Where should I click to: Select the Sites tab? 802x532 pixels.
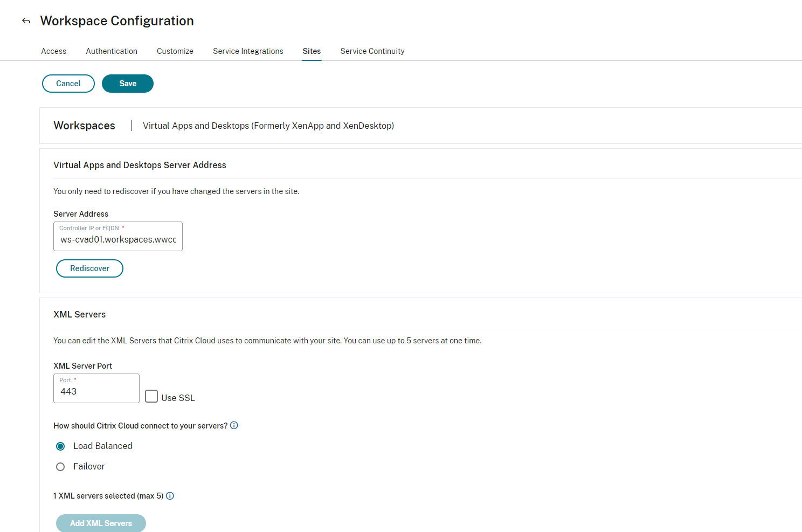[312, 51]
